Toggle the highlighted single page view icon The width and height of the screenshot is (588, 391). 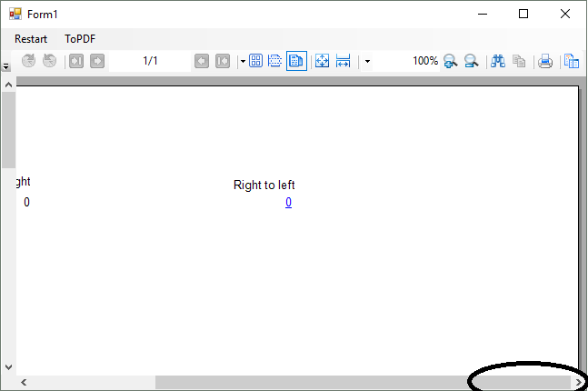click(296, 61)
